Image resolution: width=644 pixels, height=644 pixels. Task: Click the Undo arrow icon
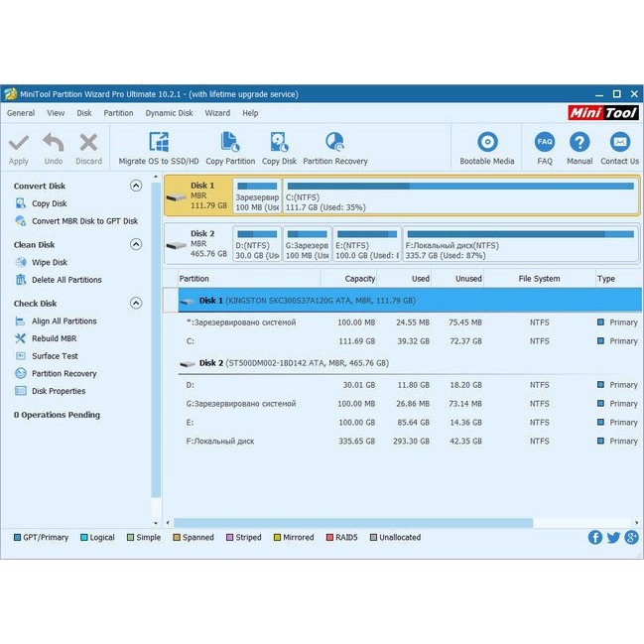coord(54,143)
